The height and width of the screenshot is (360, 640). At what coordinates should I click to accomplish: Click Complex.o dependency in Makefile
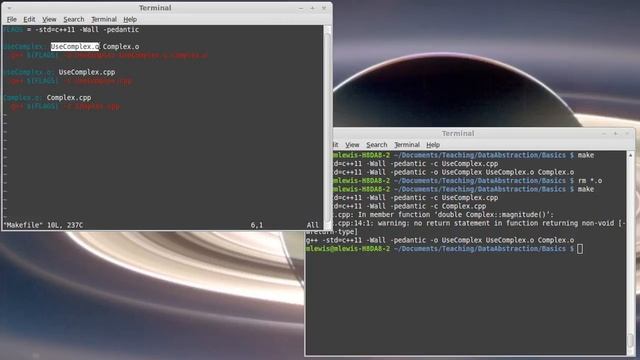121,47
